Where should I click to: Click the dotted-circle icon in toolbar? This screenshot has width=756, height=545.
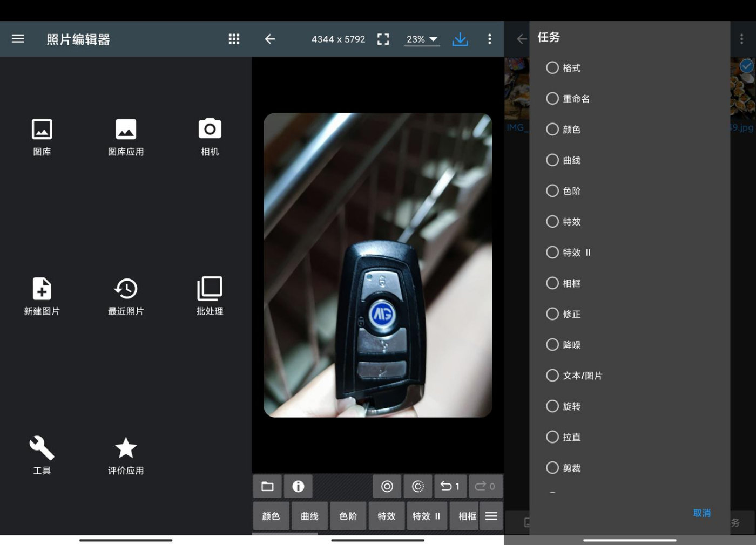tap(418, 486)
